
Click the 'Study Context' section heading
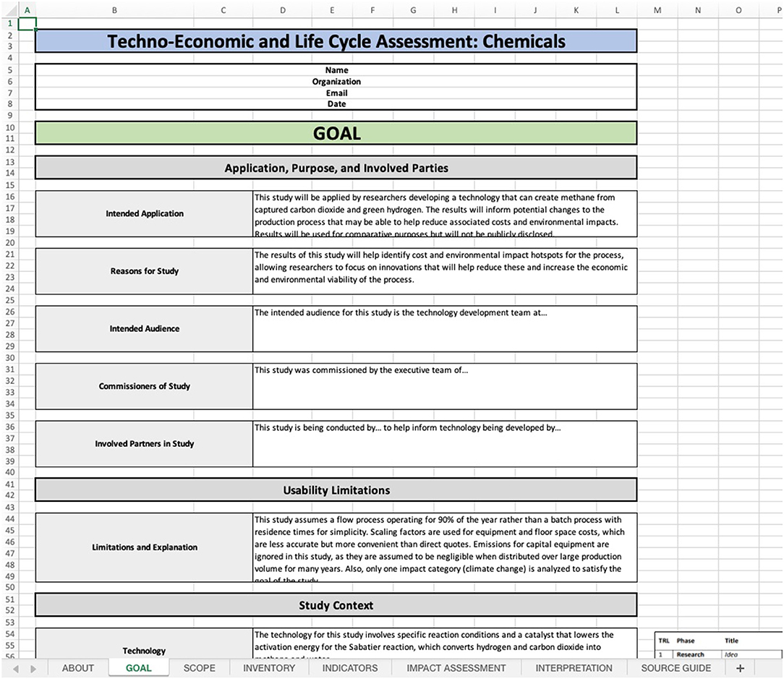(336, 605)
